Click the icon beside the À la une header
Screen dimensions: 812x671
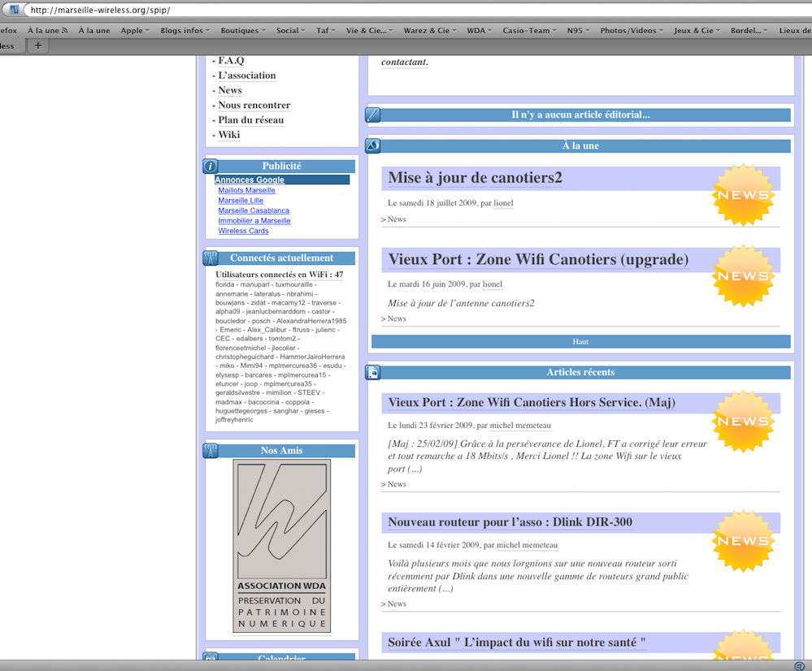[x=373, y=146]
